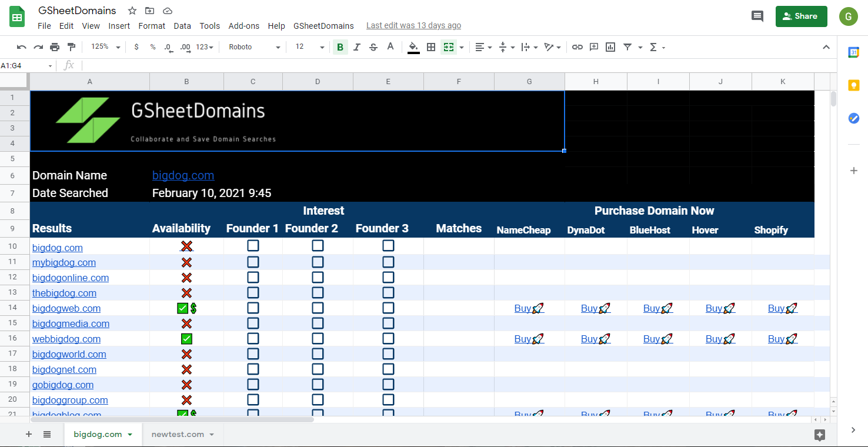Check Founder 3 box for webbigdog.com
Screen dimensions: 868x447
click(388, 338)
